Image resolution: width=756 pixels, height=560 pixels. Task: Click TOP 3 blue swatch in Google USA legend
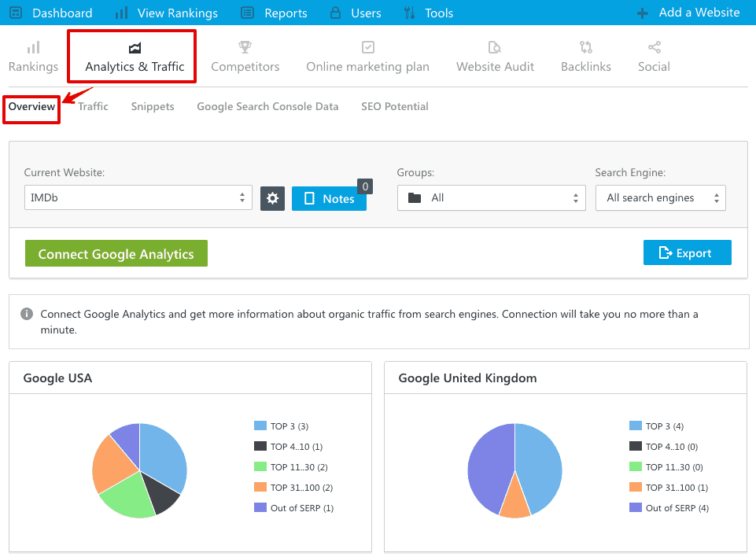[260, 426]
